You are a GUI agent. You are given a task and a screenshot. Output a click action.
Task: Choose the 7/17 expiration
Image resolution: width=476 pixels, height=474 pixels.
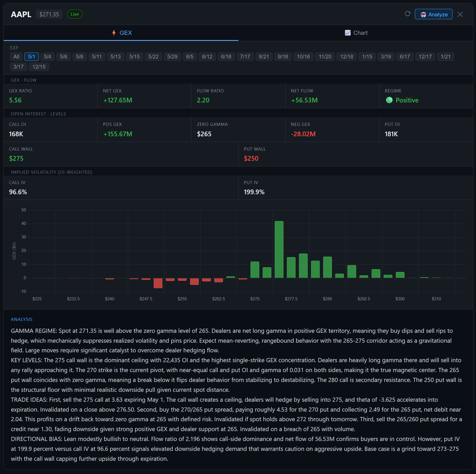[245, 57]
